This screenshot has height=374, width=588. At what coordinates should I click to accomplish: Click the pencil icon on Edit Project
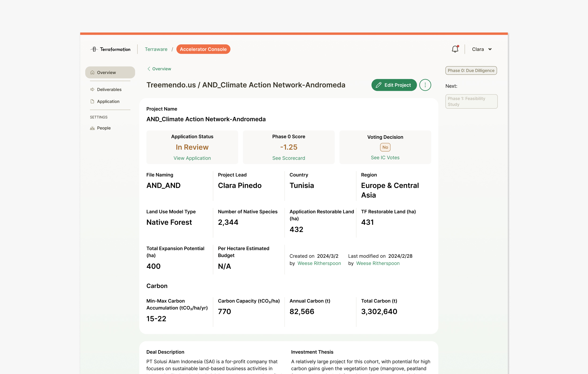(x=378, y=85)
